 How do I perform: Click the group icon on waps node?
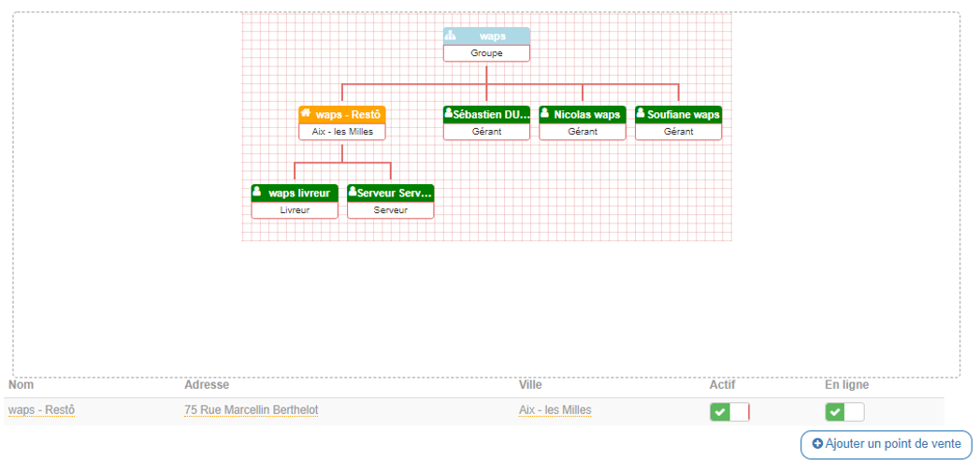(x=451, y=36)
